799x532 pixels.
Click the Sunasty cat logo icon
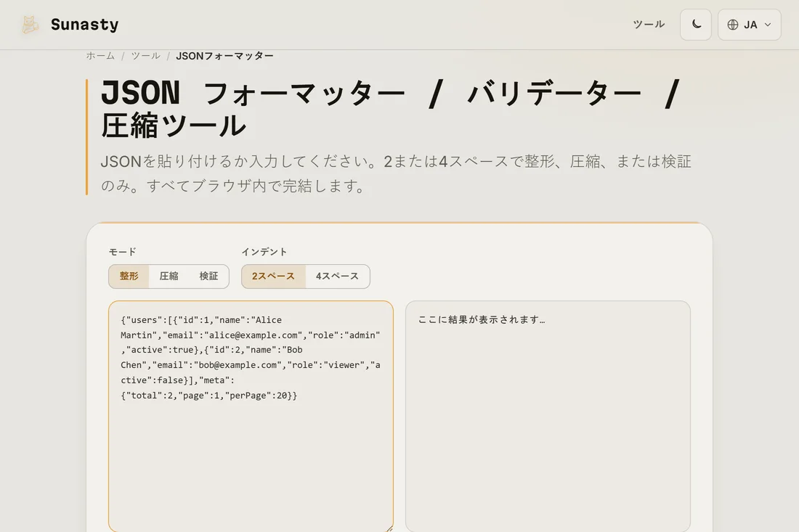pyautogui.click(x=30, y=25)
